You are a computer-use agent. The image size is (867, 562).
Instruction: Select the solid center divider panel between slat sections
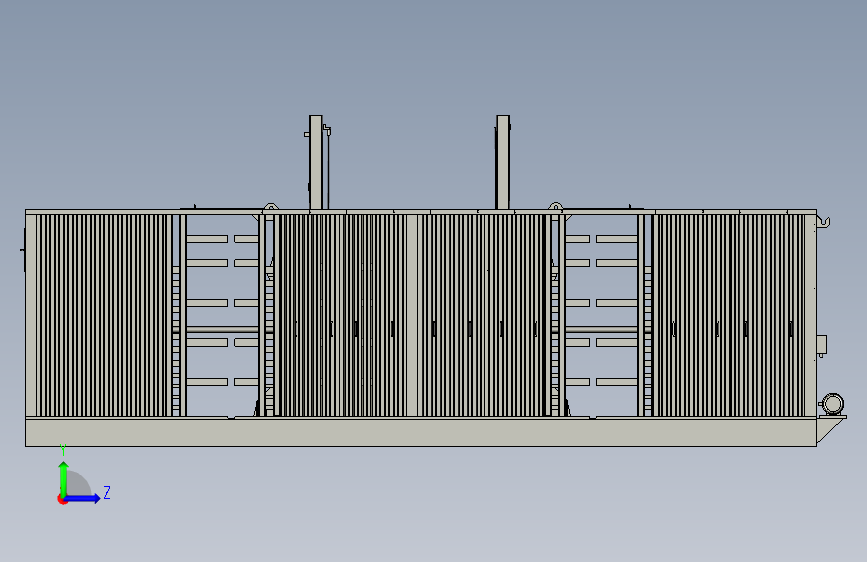pos(412,315)
